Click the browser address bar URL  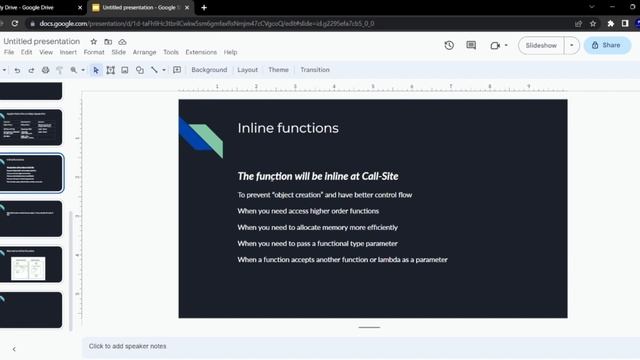(x=207, y=24)
